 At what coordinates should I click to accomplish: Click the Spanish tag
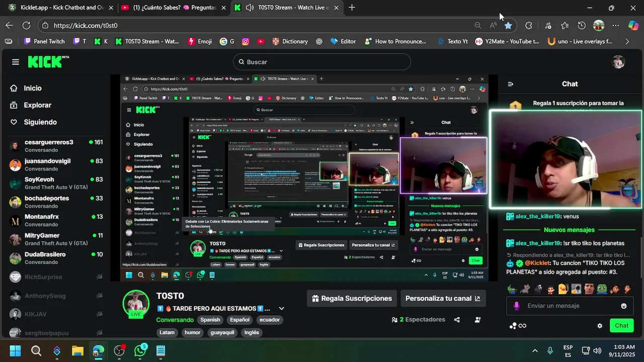[x=210, y=320]
